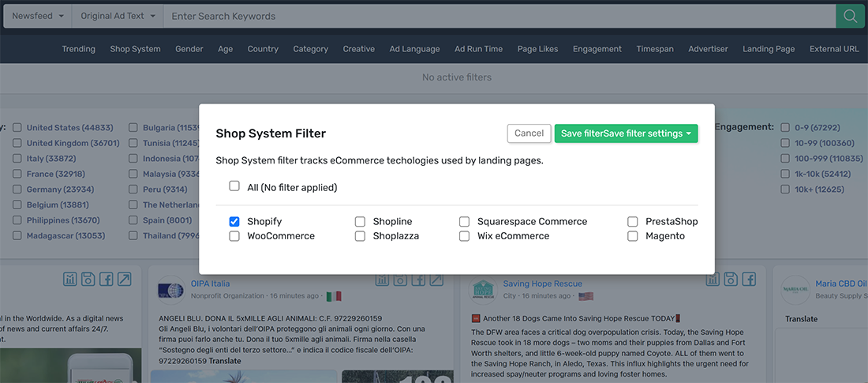Cancel the Shop System Filter dialog
Screen dimensions: 868x383
click(x=529, y=133)
